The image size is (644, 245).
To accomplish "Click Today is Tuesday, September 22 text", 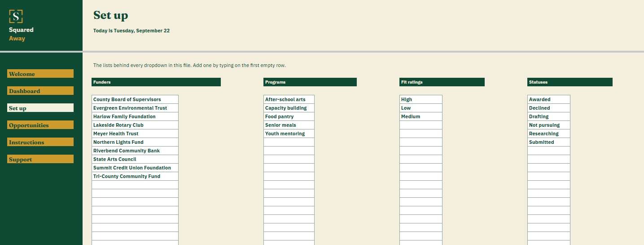I will (131, 31).
